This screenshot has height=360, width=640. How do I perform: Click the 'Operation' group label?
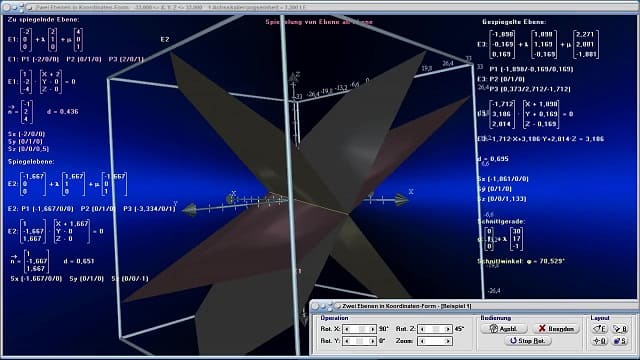[334, 318]
